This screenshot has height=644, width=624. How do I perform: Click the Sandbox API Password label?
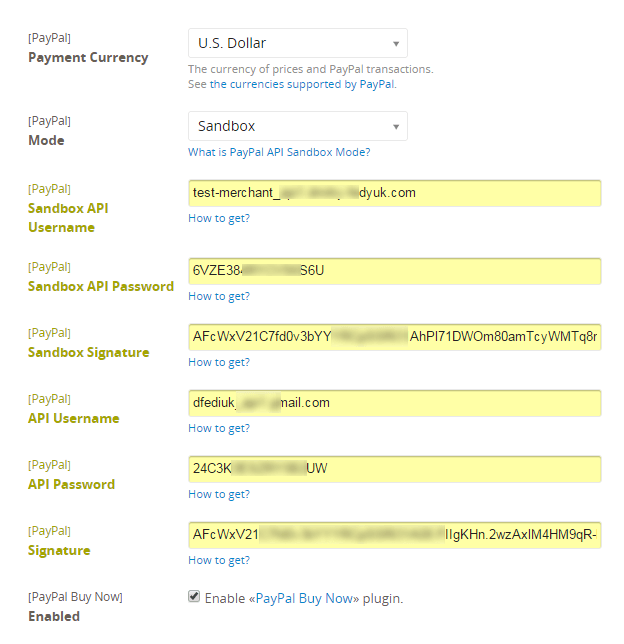coord(101,286)
